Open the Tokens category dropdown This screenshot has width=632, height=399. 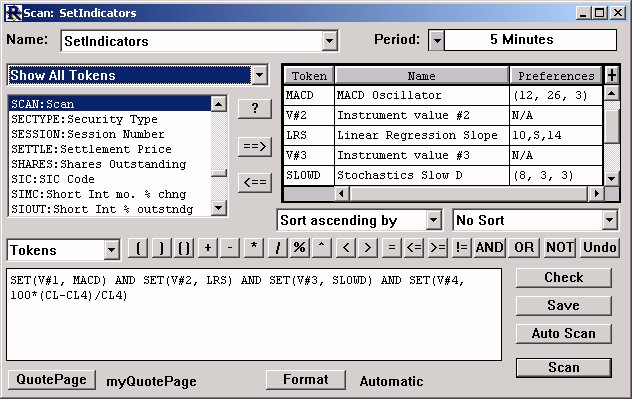(112, 250)
